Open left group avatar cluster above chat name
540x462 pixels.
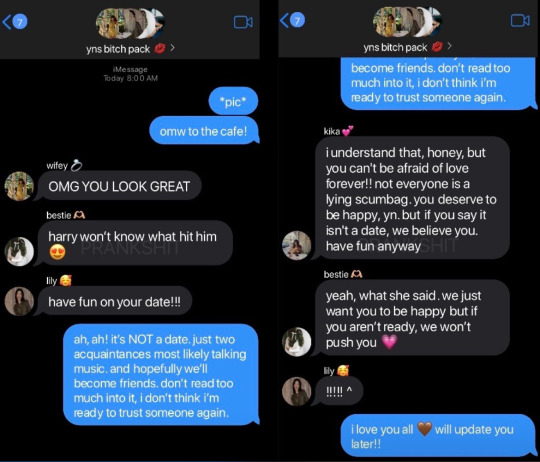130,23
